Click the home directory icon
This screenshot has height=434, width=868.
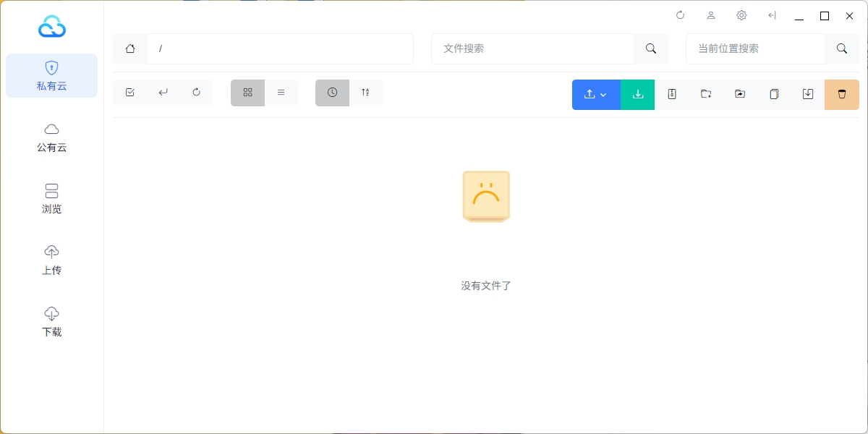pyautogui.click(x=130, y=48)
